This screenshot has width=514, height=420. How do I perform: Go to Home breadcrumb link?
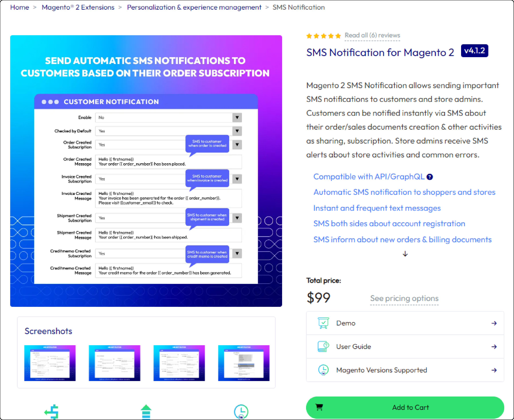pyautogui.click(x=19, y=7)
